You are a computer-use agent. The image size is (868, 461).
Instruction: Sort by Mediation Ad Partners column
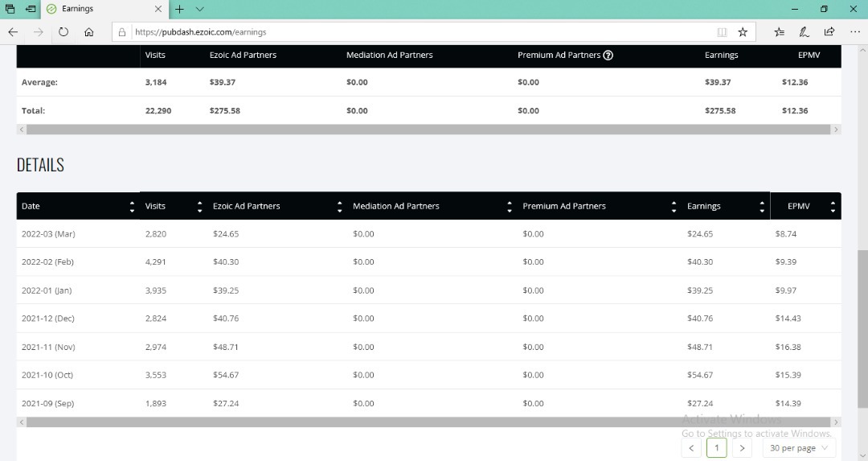(510, 206)
